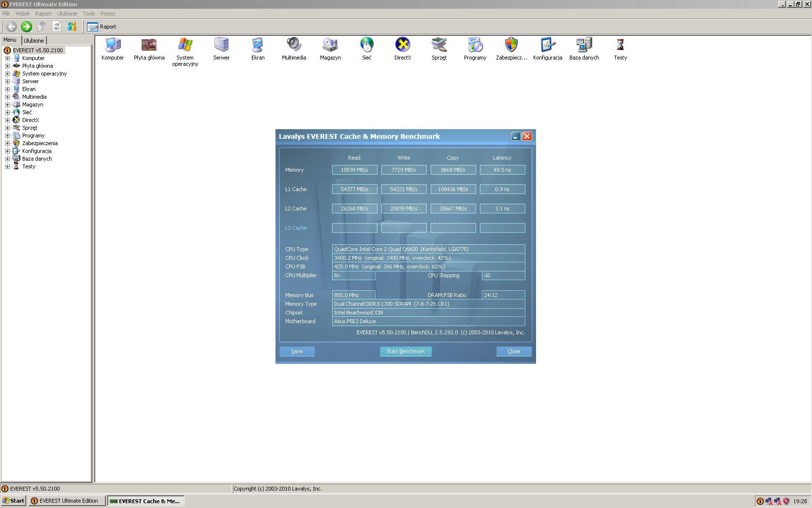Open the Baza danych icon
Image resolution: width=812 pixels, height=508 pixels.
[x=584, y=45]
